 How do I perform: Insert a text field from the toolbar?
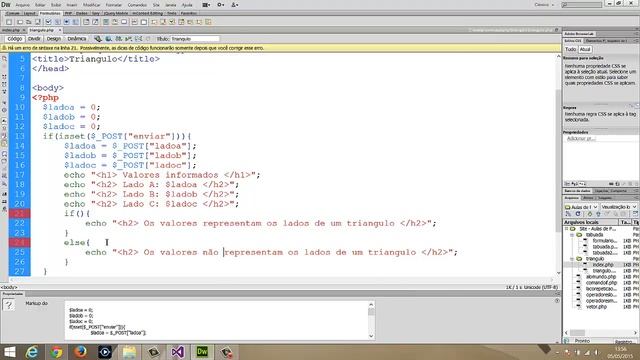pos(19,22)
